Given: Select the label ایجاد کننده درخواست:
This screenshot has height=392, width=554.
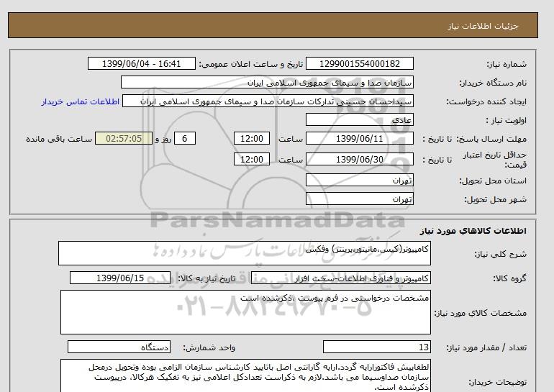Looking at the screenshot, I should coord(486,101).
